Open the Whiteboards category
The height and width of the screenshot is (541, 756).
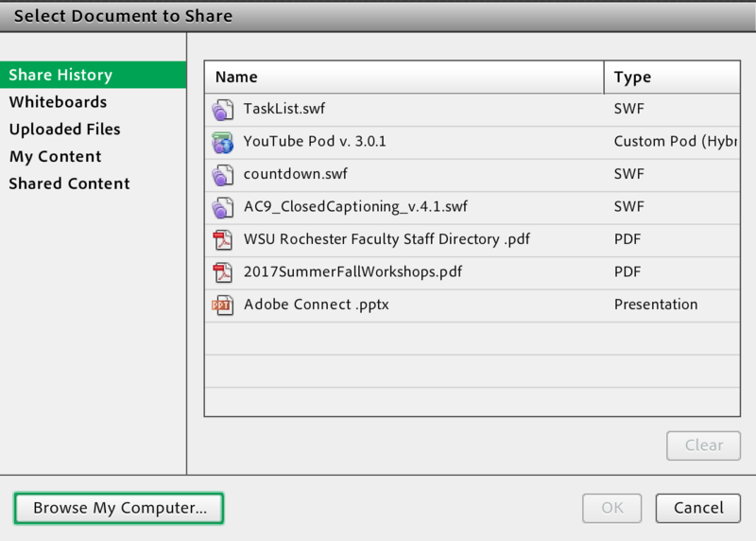(x=58, y=102)
